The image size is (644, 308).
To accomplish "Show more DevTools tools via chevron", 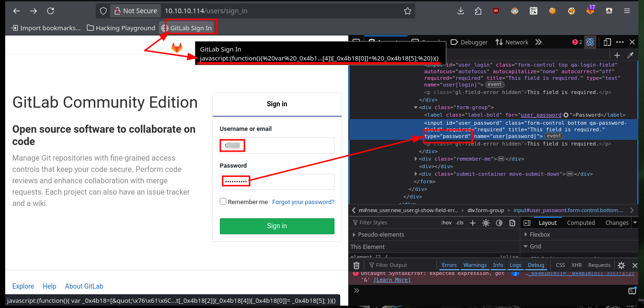I will (539, 42).
